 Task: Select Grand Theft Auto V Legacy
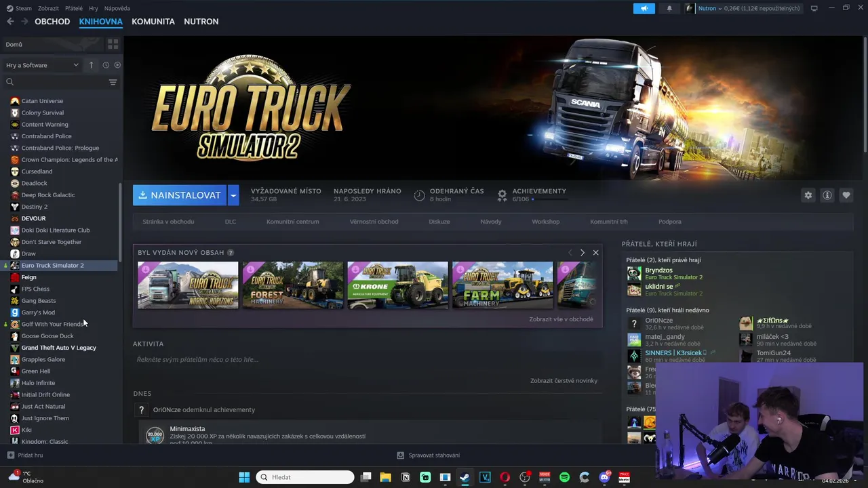(60, 348)
